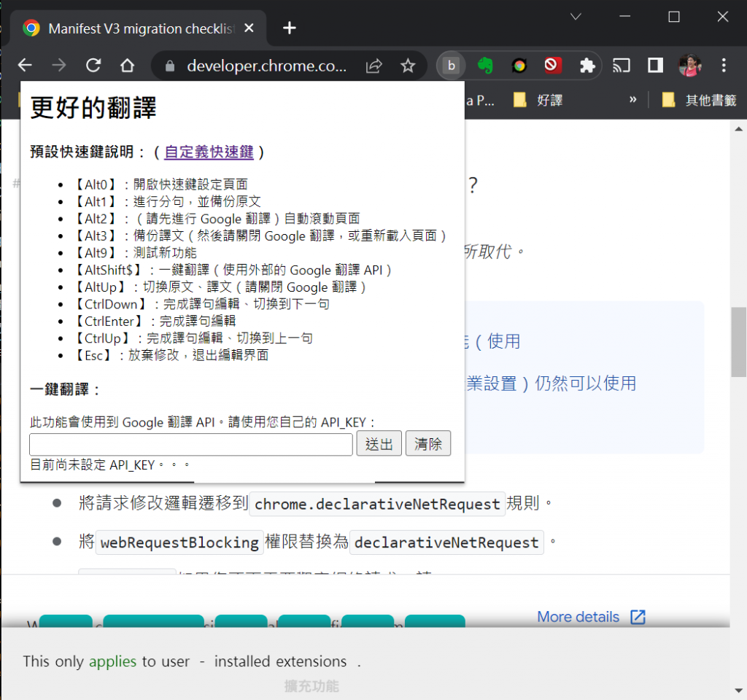View site security lock info
Viewport: 747px width, 700px height.
(169, 66)
